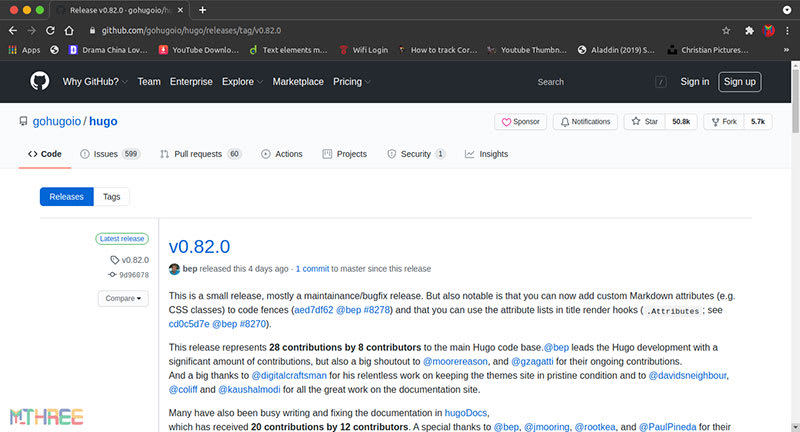Show more bookmarks overflow chevron
Screen dimensions: 800x432
(786, 50)
